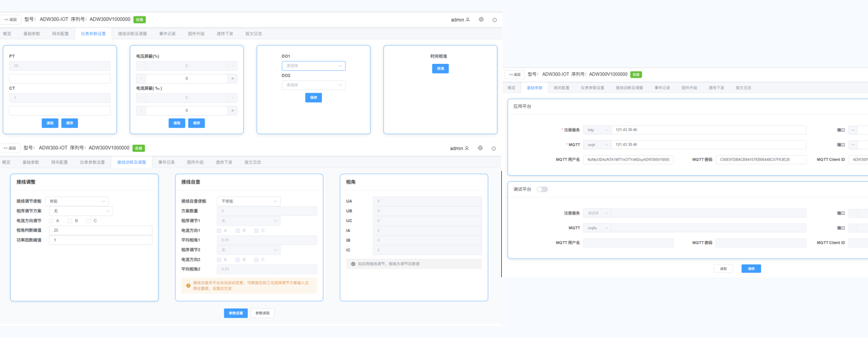Click the minus icon of the editable 电流屏蔽 stepper
Image resolution: width=868 pixels, height=338 pixels.
coord(141,111)
